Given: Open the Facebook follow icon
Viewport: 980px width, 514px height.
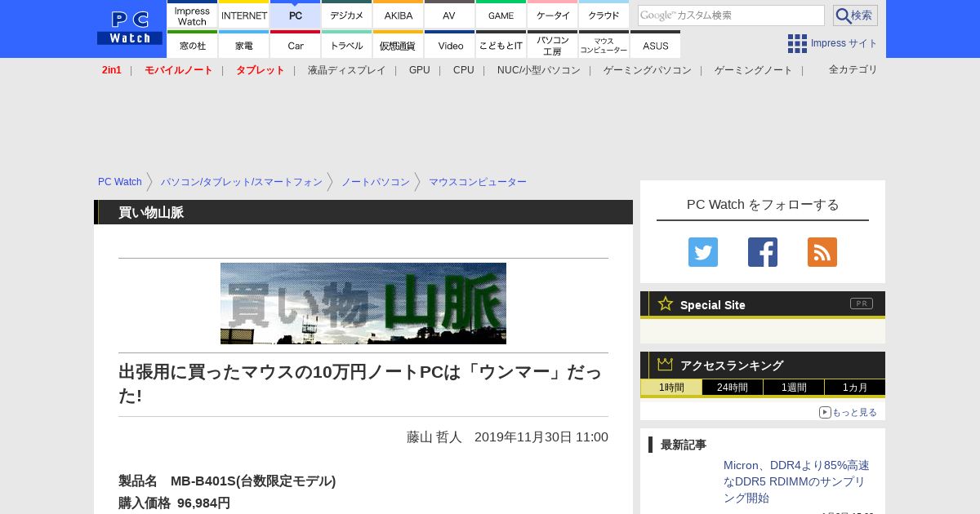Looking at the screenshot, I should 763,252.
